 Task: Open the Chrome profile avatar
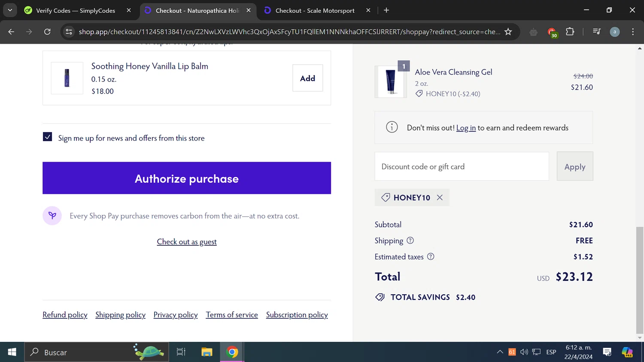[615, 32]
